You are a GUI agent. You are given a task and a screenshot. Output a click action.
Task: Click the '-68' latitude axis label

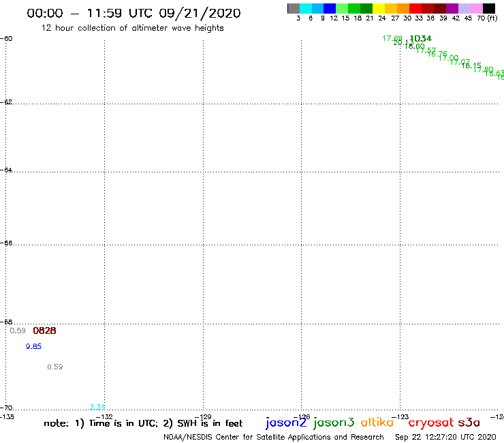click(x=6, y=322)
